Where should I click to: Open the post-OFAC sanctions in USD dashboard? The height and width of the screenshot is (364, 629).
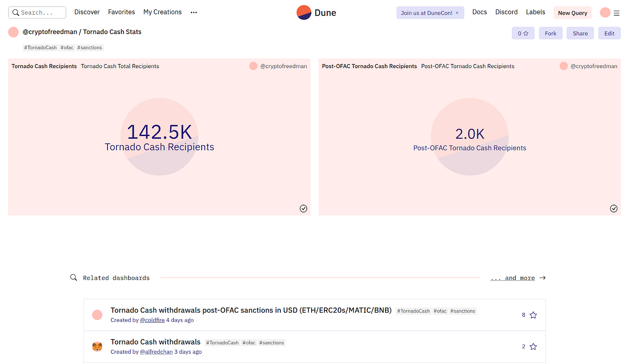[251, 310]
